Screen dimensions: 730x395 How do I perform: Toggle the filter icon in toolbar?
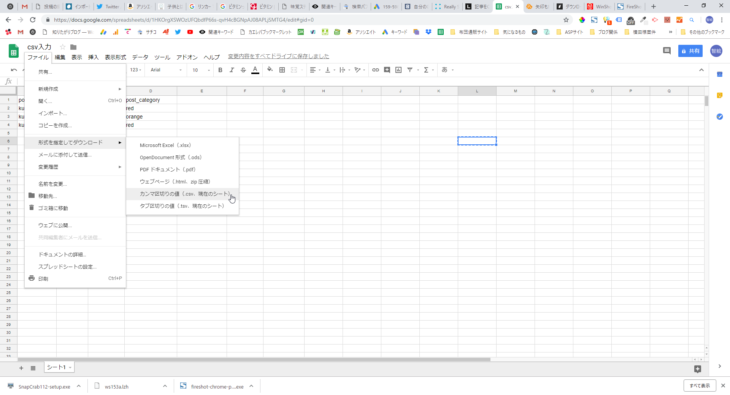(410, 70)
